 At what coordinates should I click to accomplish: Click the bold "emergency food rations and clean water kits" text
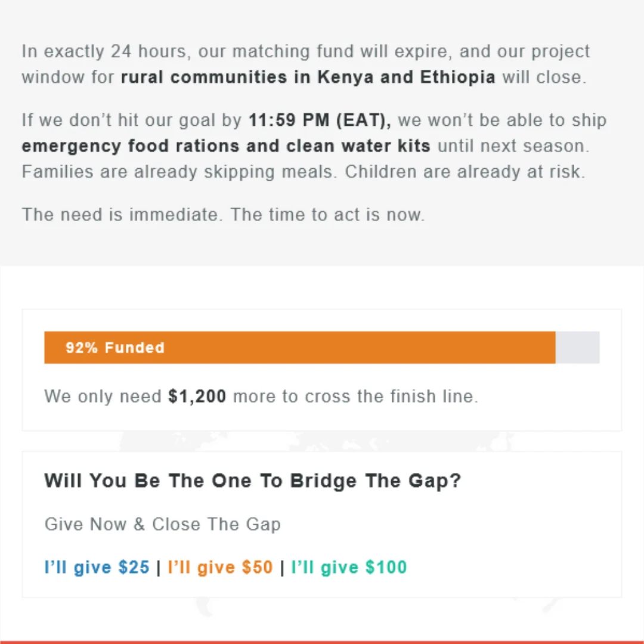click(x=226, y=146)
